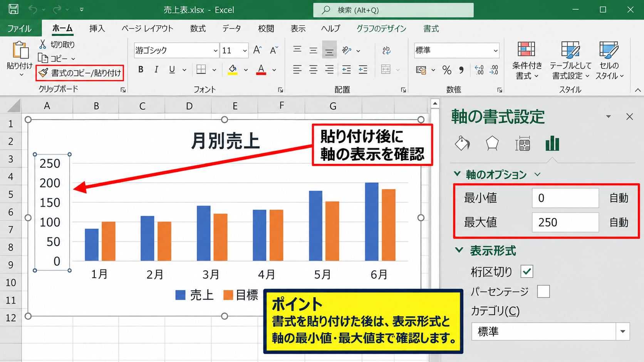The width and height of the screenshot is (644, 362).
Task: Click the Percent style button
Action: point(447,70)
